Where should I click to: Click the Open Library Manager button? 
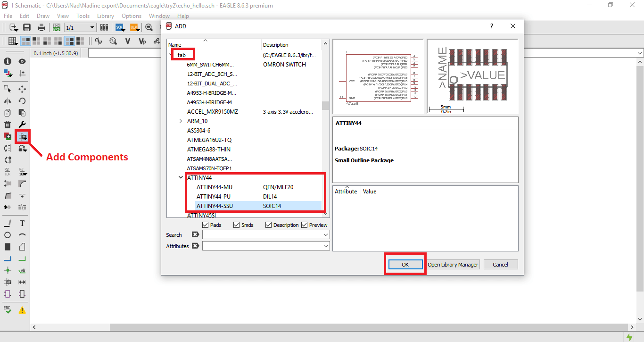tap(453, 265)
